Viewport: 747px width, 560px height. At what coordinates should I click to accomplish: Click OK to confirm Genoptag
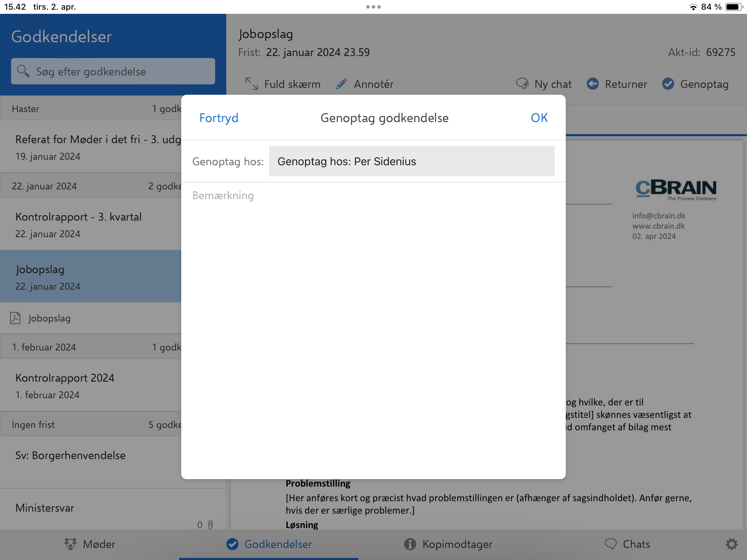tap(539, 118)
